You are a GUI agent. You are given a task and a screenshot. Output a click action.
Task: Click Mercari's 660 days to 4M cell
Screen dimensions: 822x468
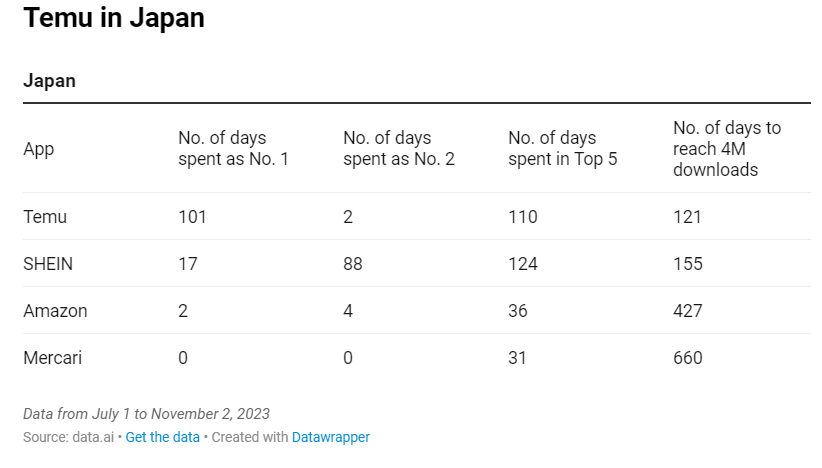(x=687, y=358)
